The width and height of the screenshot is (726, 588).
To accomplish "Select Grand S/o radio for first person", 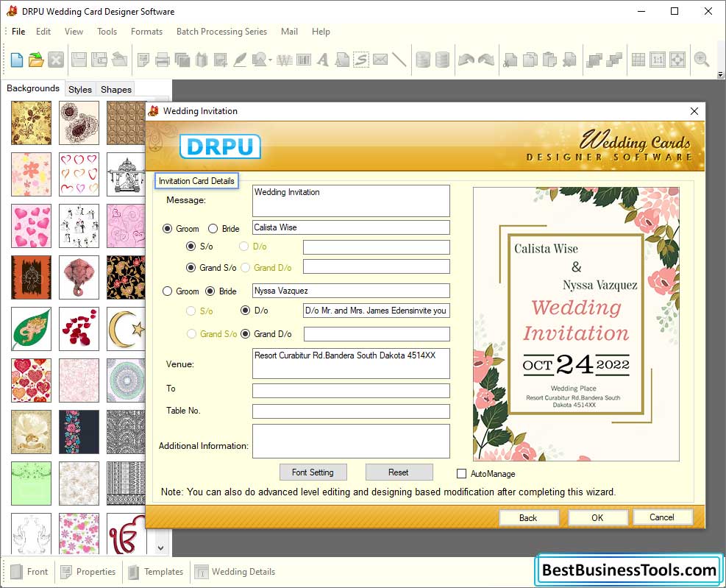I will pos(191,267).
